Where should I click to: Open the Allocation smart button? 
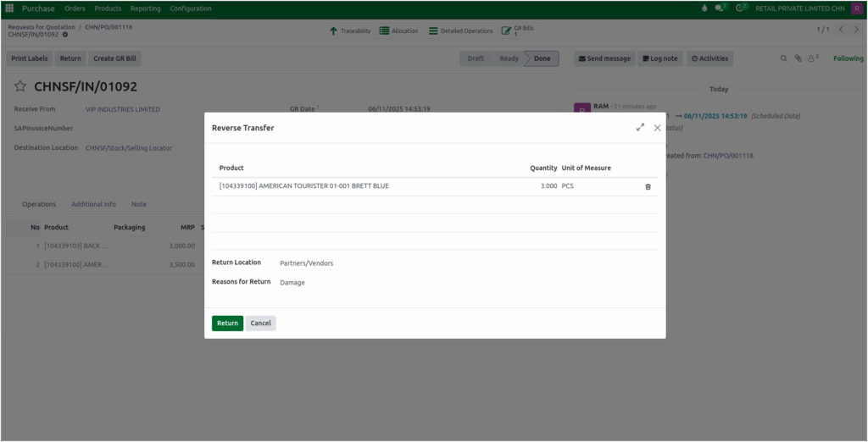[398, 31]
